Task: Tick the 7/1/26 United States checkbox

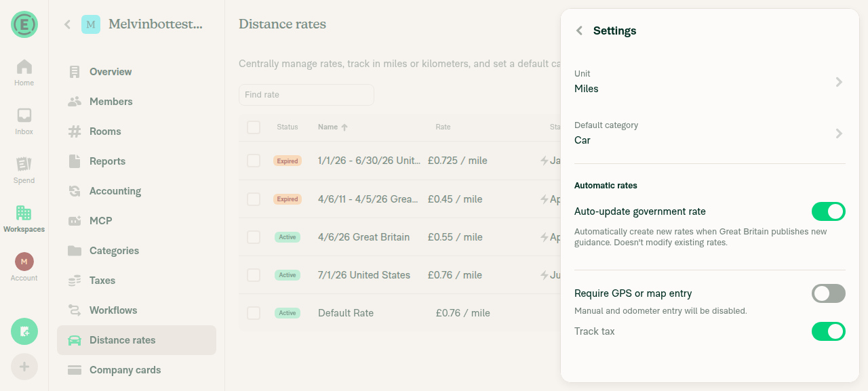Action: click(x=254, y=275)
